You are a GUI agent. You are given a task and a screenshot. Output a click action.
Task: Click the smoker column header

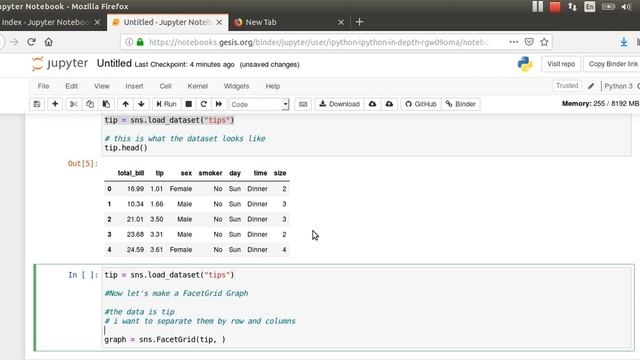tap(210, 173)
